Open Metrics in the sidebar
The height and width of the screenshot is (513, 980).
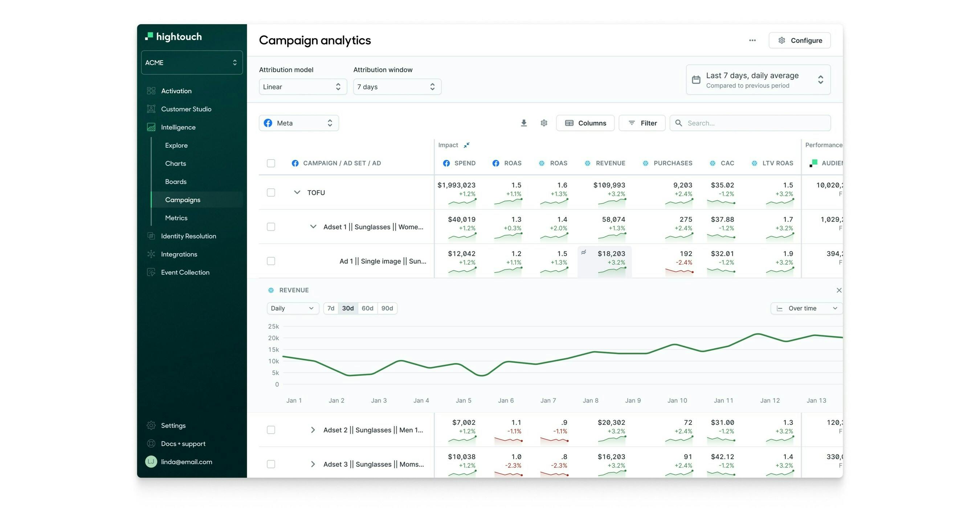point(176,218)
